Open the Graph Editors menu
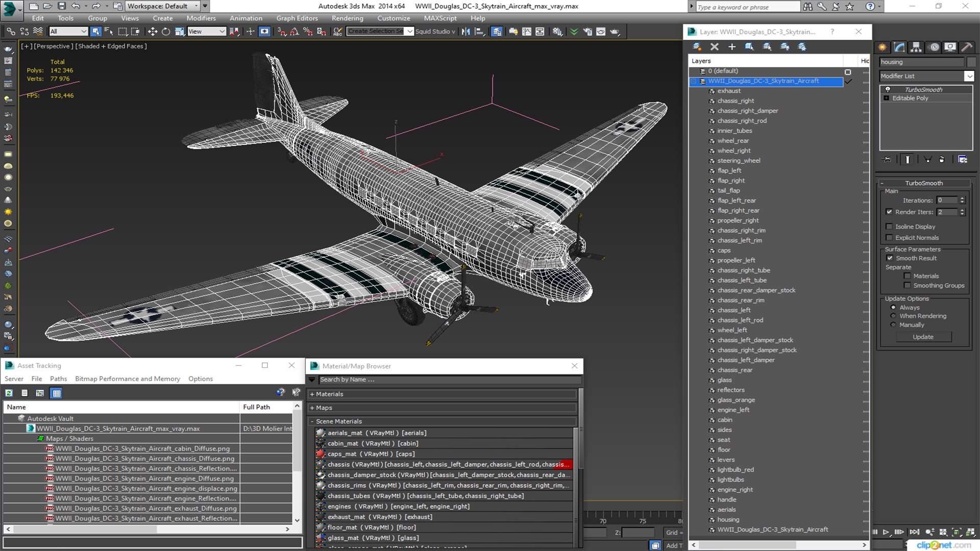The width and height of the screenshot is (980, 551). pyautogui.click(x=297, y=18)
